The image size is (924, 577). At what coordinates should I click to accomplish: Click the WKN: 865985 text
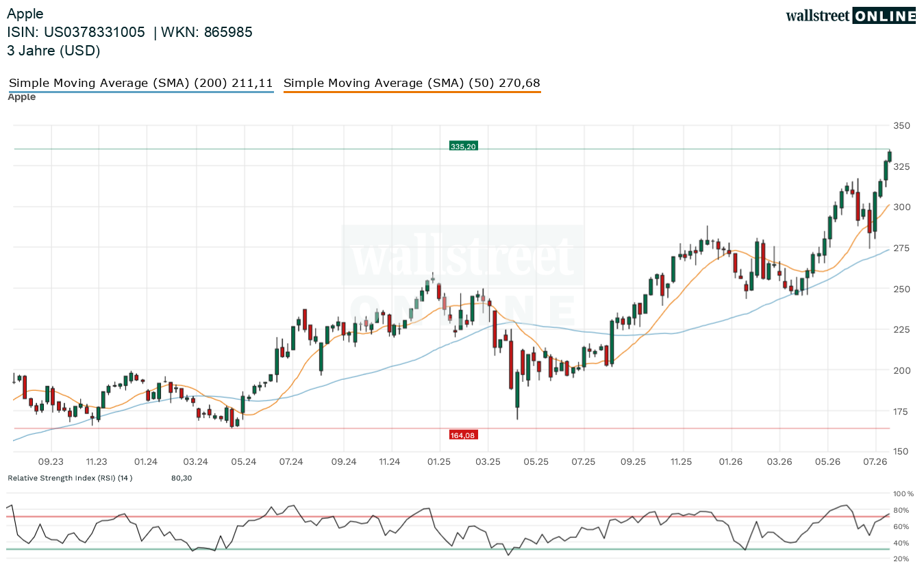tap(208, 32)
